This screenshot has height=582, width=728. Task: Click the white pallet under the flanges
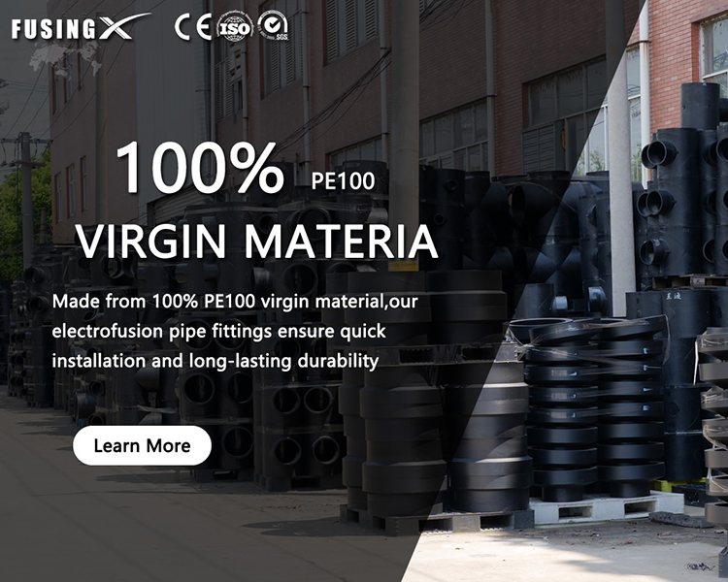606,508
